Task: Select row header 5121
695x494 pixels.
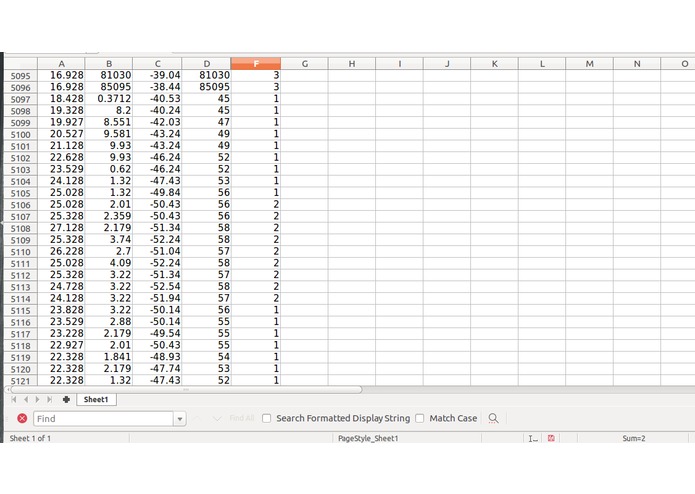Action: coord(20,381)
